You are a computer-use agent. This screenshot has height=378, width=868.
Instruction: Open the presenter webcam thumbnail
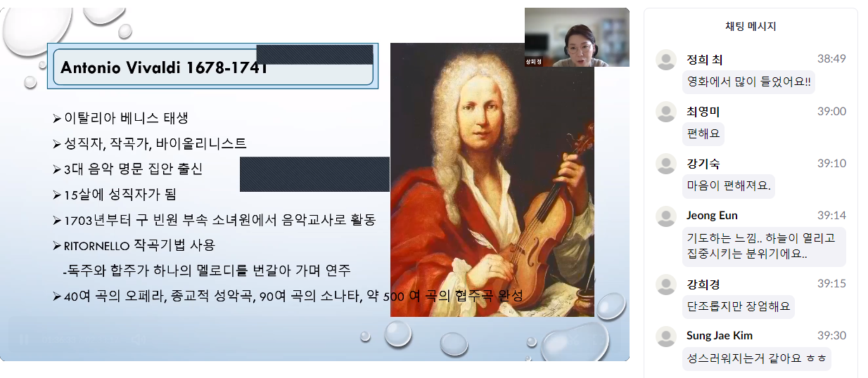click(x=576, y=37)
